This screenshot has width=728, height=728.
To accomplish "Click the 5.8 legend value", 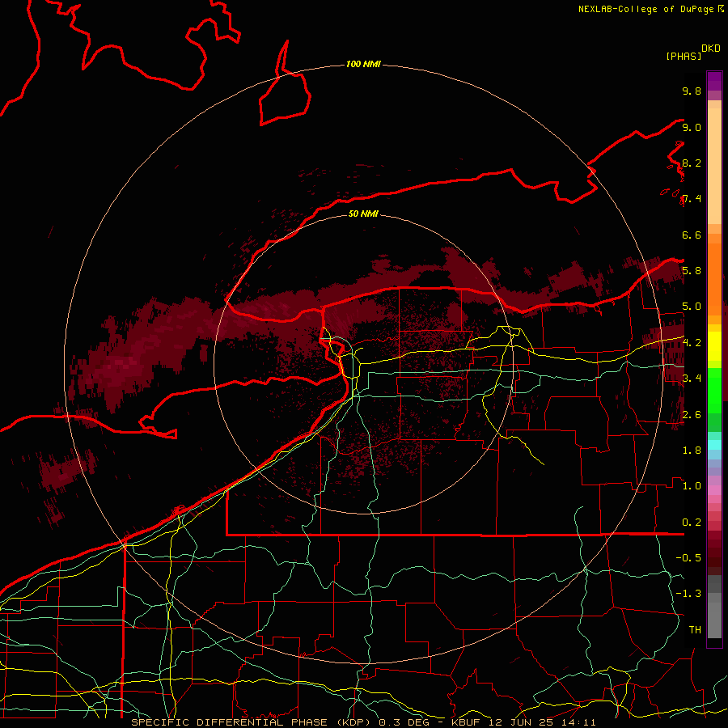I will tap(692, 270).
